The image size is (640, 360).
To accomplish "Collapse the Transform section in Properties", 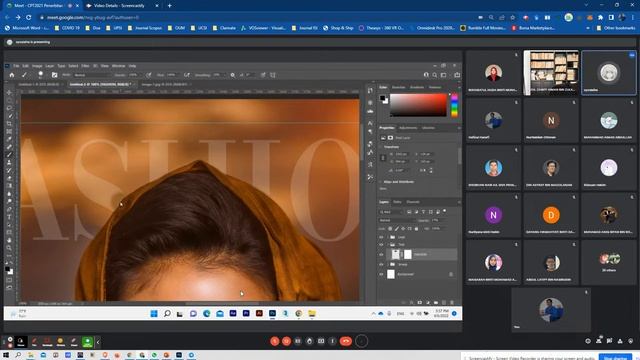I will click(x=381, y=147).
